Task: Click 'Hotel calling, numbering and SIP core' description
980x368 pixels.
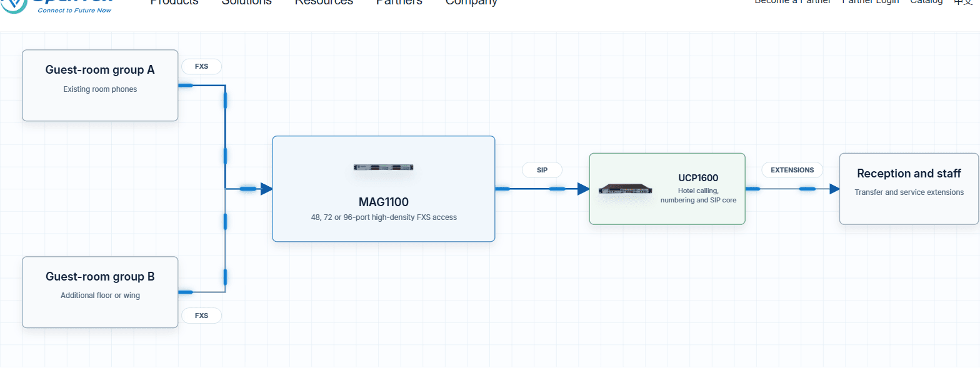Action: click(x=698, y=196)
